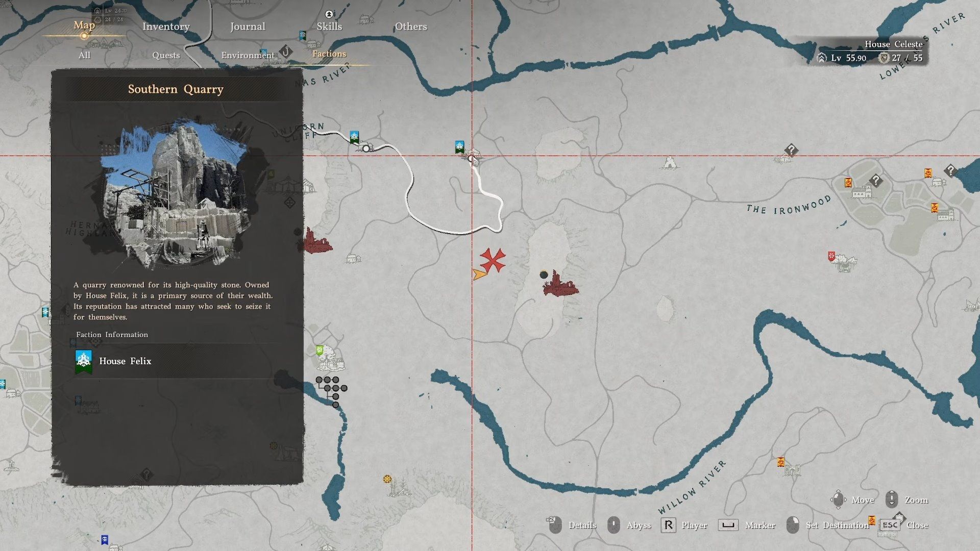Click the red banner village marker

[x=831, y=256]
